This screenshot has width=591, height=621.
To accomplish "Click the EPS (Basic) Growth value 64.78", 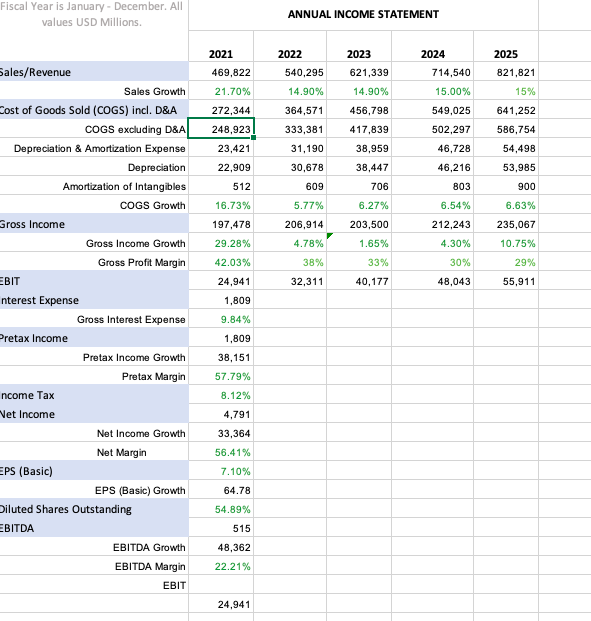I will [x=221, y=490].
